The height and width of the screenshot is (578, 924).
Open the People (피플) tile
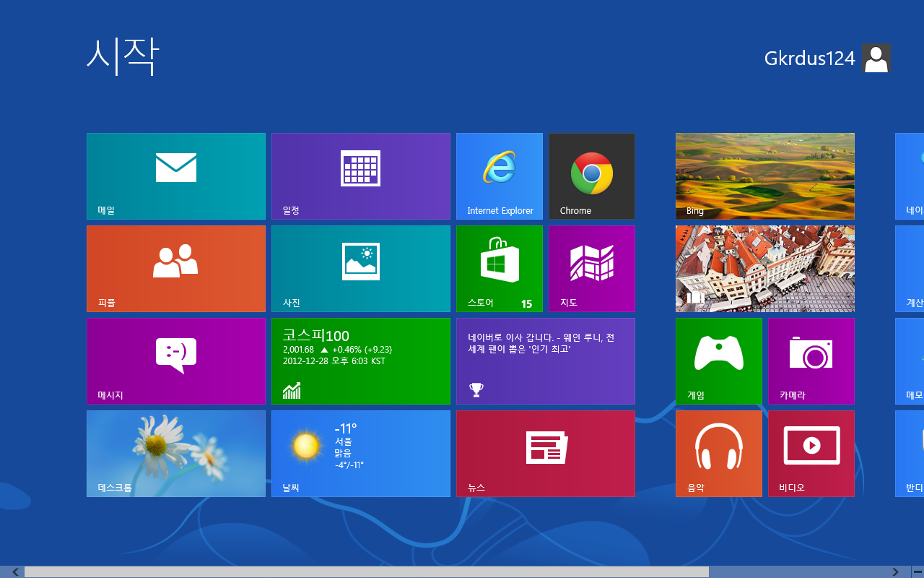tap(176, 268)
